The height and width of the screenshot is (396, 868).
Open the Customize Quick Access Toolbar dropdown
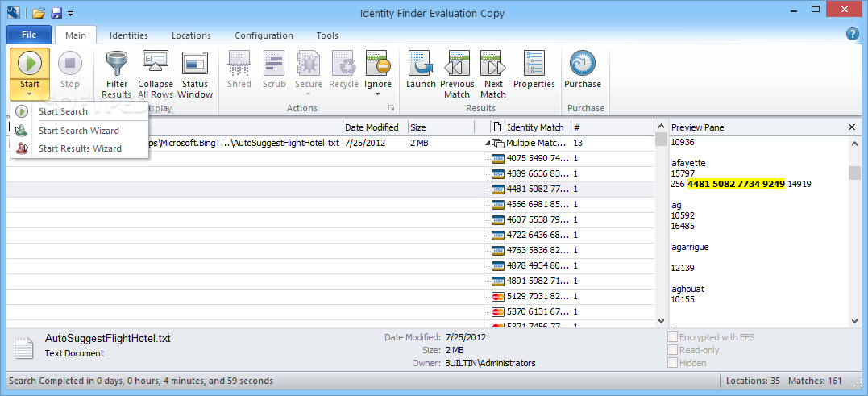(x=70, y=13)
